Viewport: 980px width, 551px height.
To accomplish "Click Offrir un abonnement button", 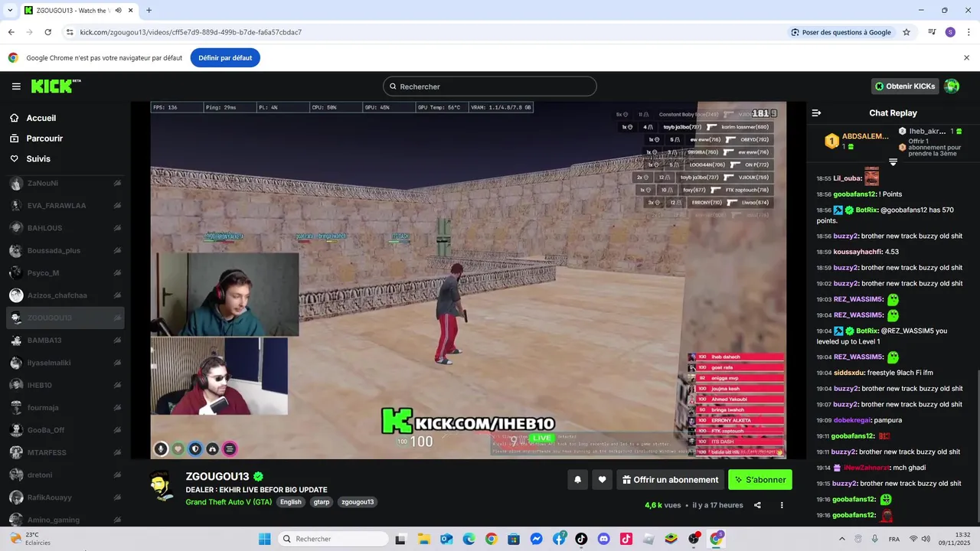I will (x=670, y=480).
